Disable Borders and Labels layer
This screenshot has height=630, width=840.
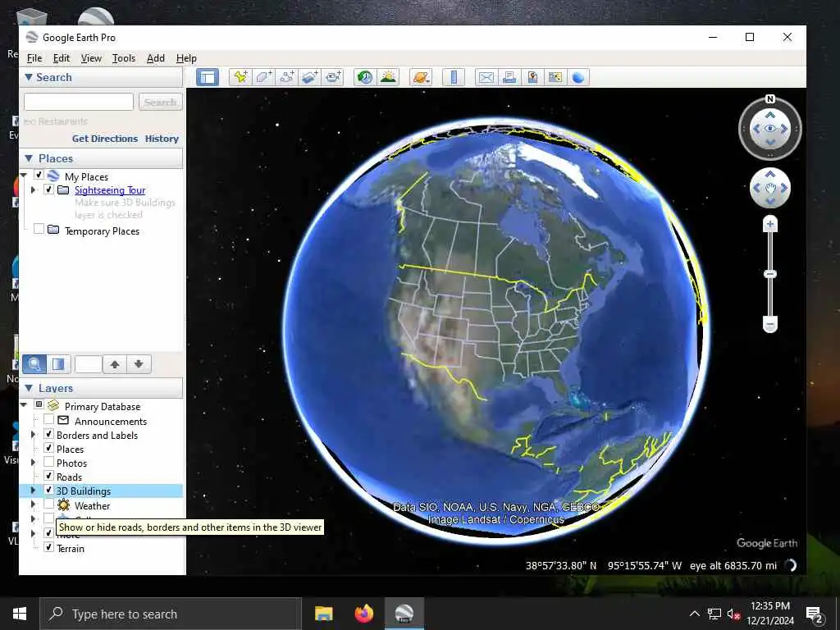[48, 434]
